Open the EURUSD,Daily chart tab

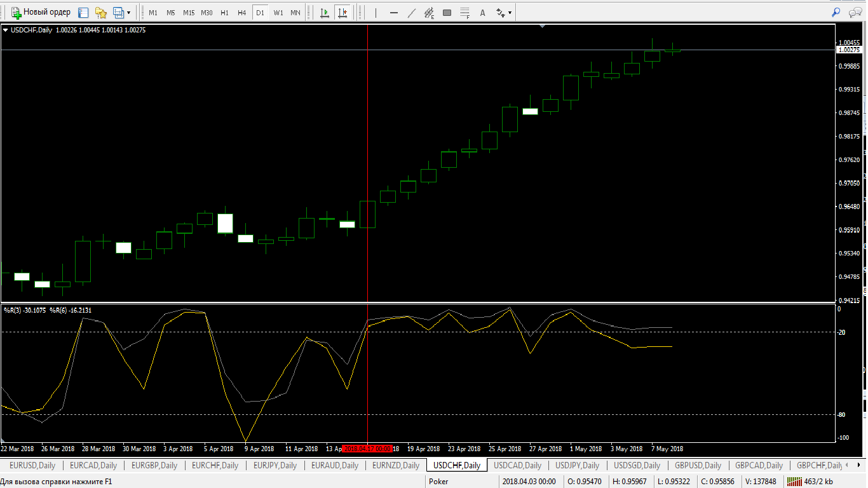click(x=32, y=465)
